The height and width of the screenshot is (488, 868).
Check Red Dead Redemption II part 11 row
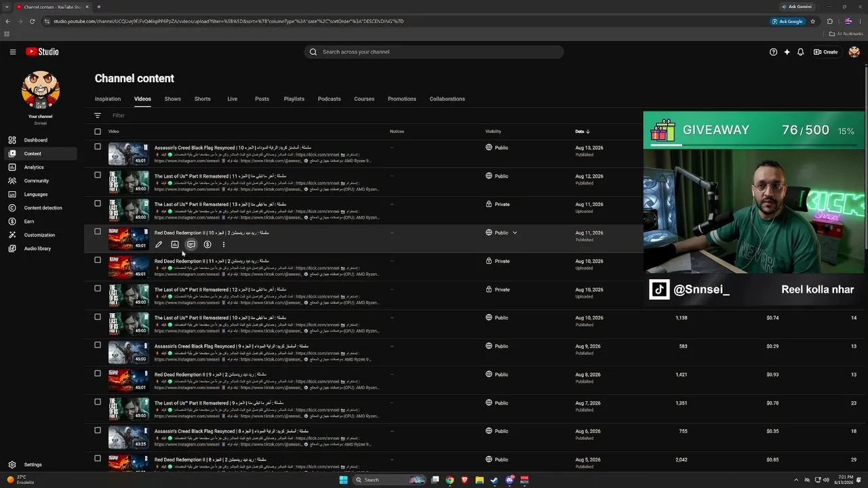(98, 260)
